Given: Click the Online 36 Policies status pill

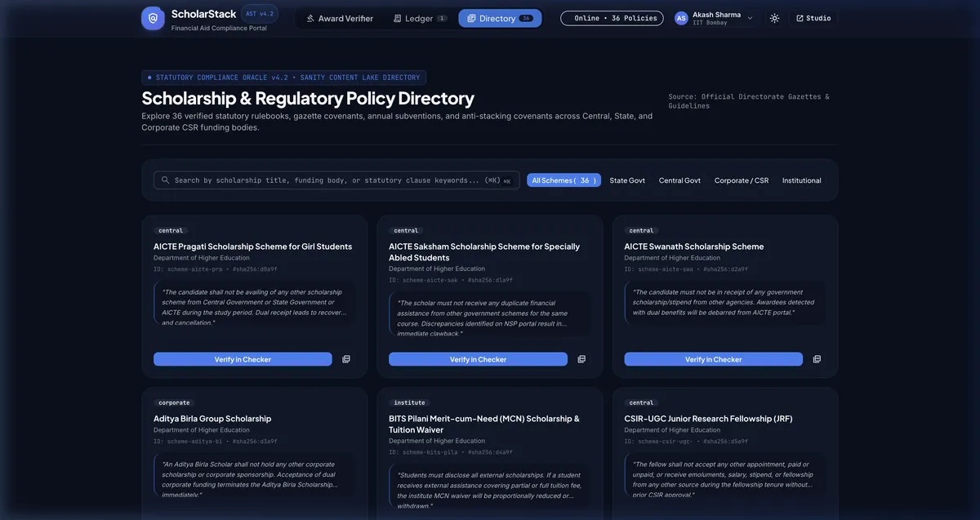Looking at the screenshot, I should click(612, 18).
